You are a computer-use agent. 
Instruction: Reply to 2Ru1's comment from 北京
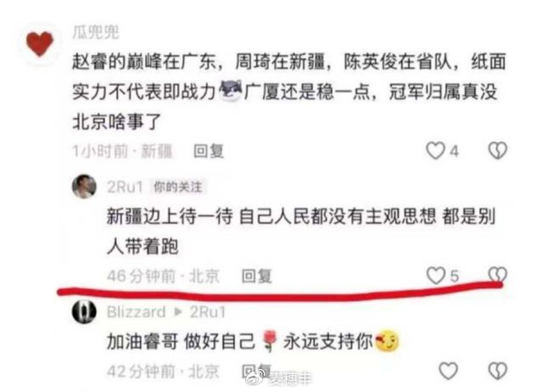point(256,276)
